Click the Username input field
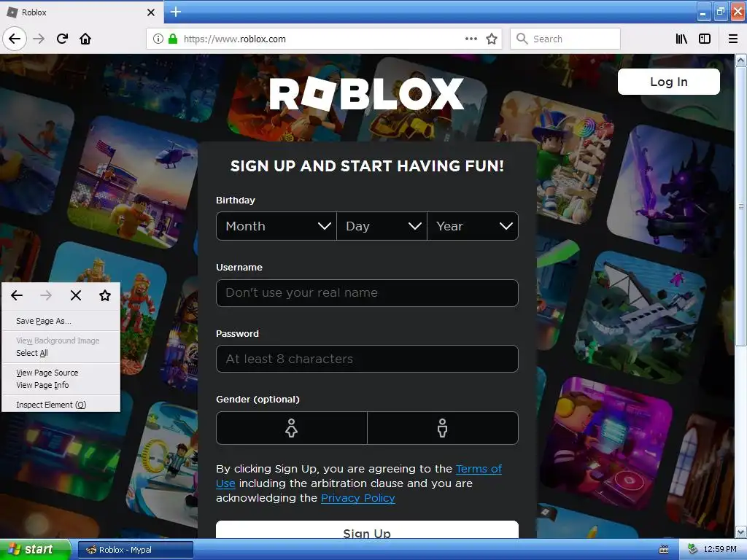Image resolution: width=747 pixels, height=560 pixels. pyautogui.click(x=368, y=293)
